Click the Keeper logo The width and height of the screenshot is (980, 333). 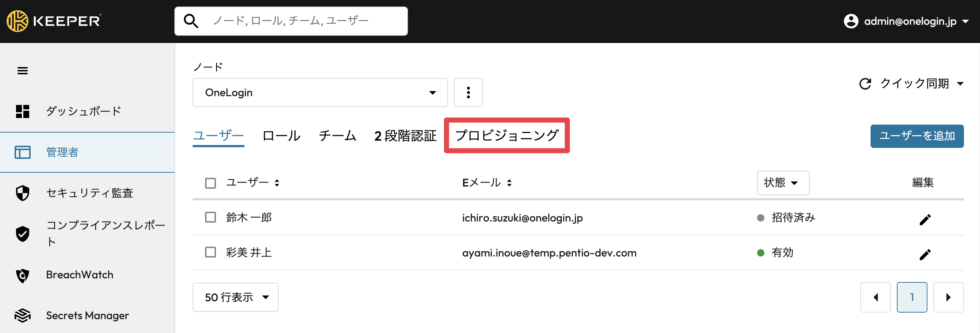tap(54, 21)
